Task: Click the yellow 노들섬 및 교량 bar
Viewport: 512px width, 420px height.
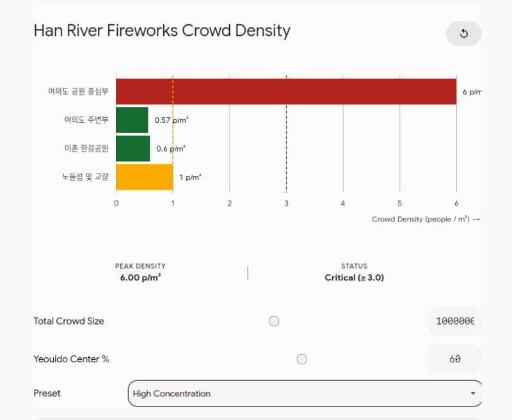Action: 145,177
